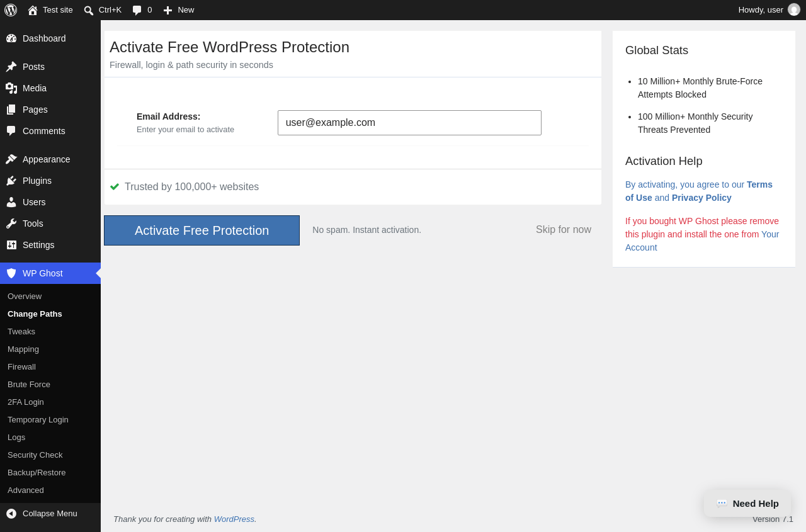The width and height of the screenshot is (806, 532).
Task: Click the WP Ghost shield icon
Action: click(11, 273)
